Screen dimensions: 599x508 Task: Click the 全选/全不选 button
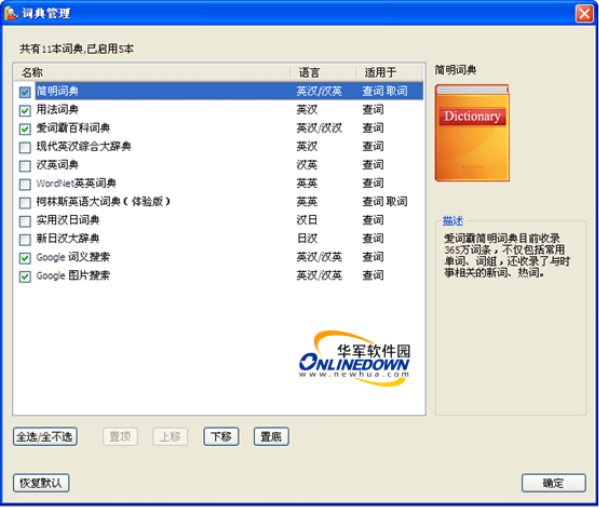pyautogui.click(x=45, y=437)
